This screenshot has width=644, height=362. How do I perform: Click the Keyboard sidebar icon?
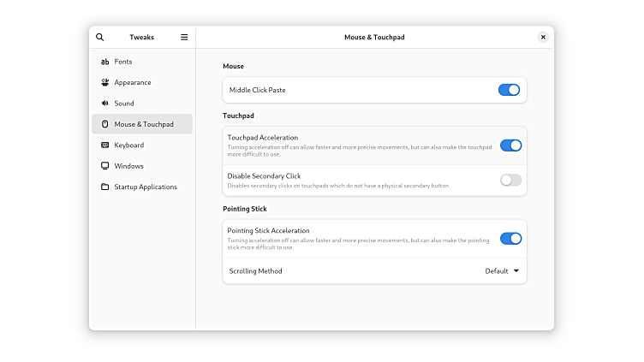(104, 145)
